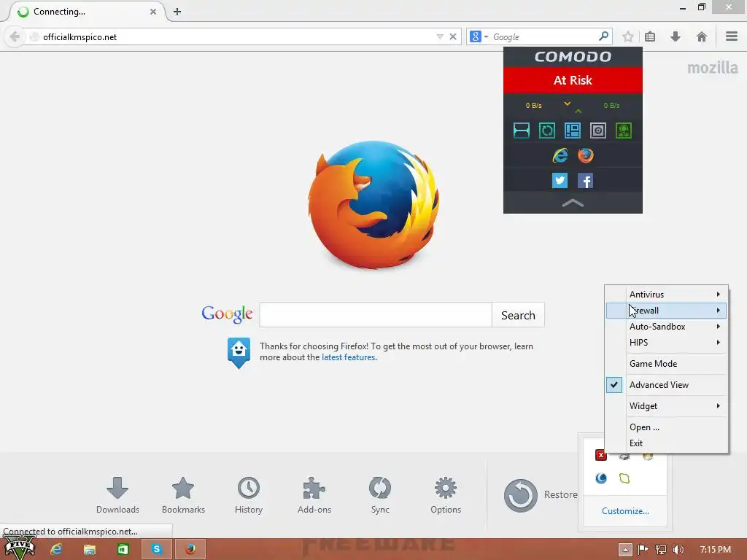Bookmark this page with the star icon

[x=628, y=36]
